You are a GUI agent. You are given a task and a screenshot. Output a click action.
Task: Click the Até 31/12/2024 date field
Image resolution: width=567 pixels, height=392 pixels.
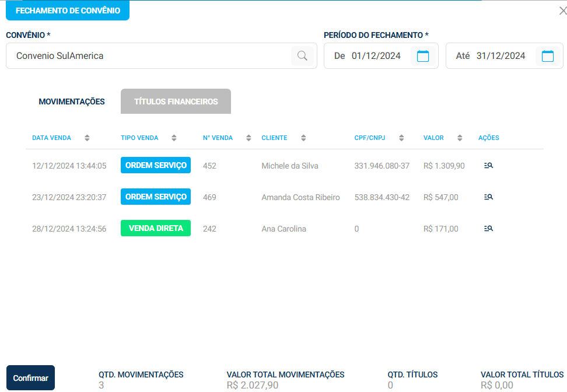(500, 56)
